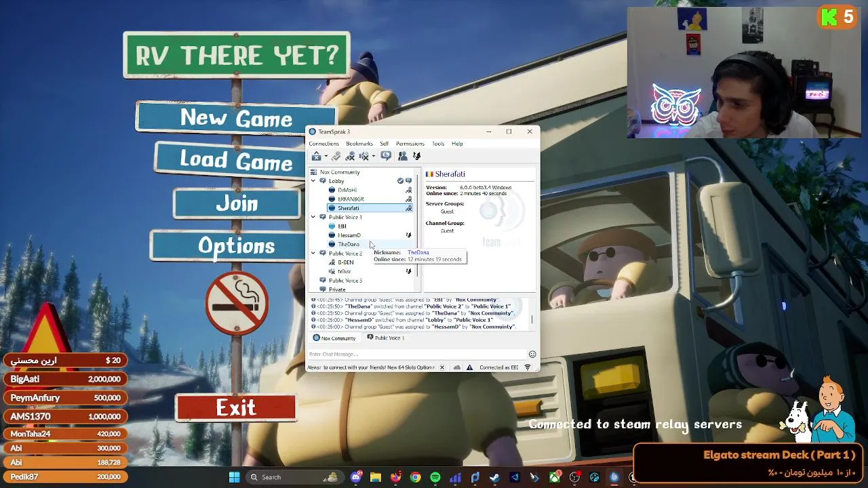This screenshot has width=868, height=488.
Task: Select user EBI in Public Voice 1
Action: [x=342, y=226]
